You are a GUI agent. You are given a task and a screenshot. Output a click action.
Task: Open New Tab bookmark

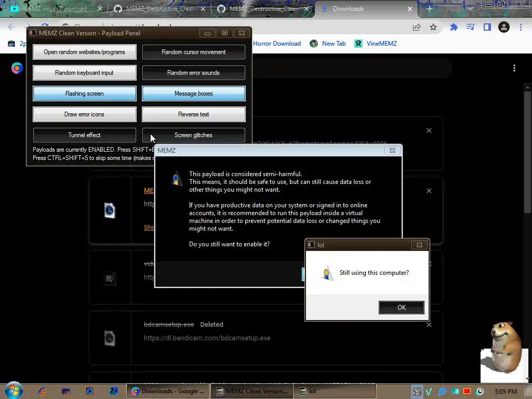click(328, 44)
